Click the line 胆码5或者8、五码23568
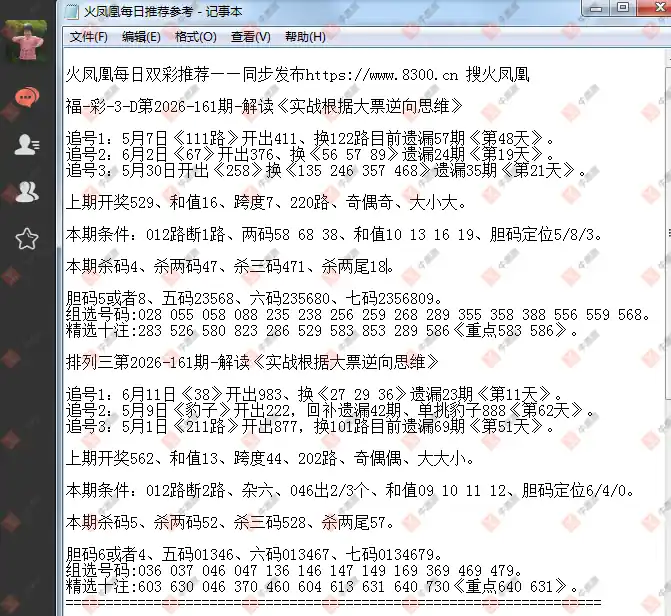Viewport: 671px width, 616px height. coord(254,299)
